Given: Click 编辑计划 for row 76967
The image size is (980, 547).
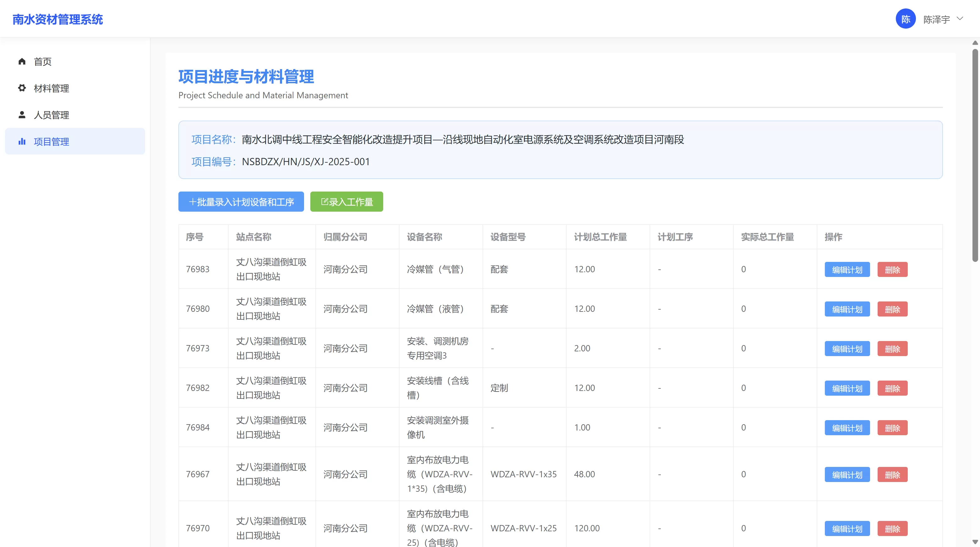Looking at the screenshot, I should coord(847,475).
